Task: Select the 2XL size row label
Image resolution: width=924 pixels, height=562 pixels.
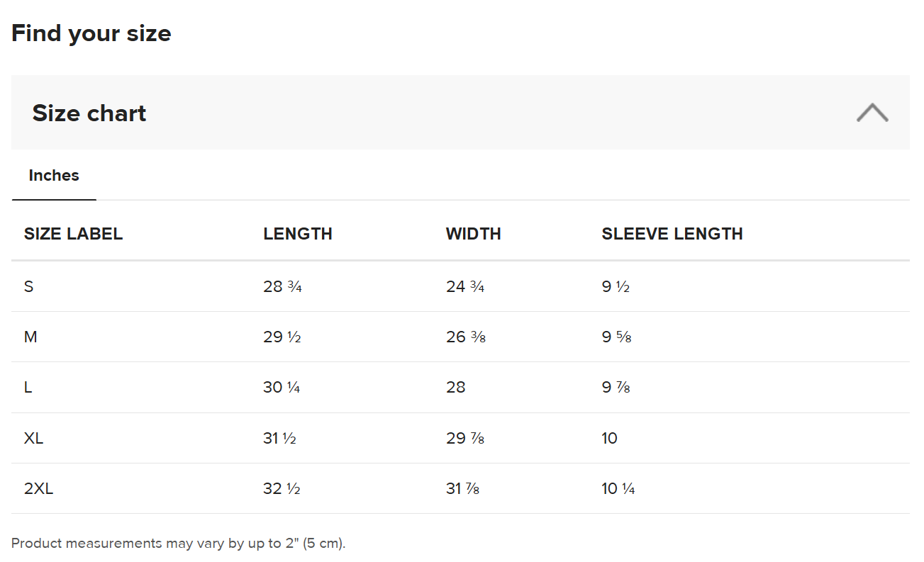Action: (38, 489)
